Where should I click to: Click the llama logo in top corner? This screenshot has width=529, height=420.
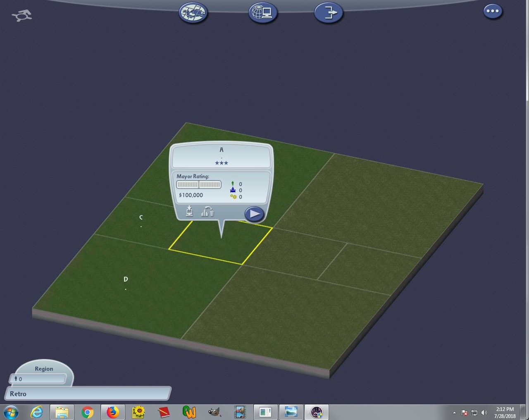(x=22, y=15)
